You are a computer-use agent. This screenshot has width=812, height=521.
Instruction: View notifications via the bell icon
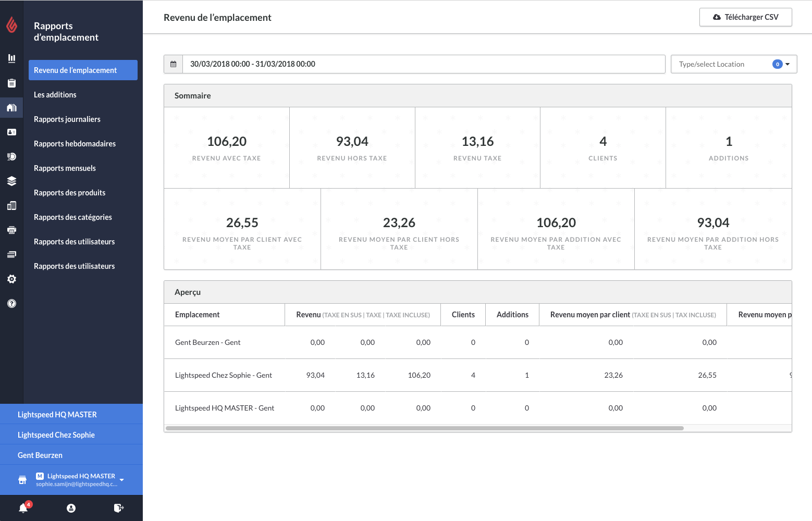tap(23, 507)
